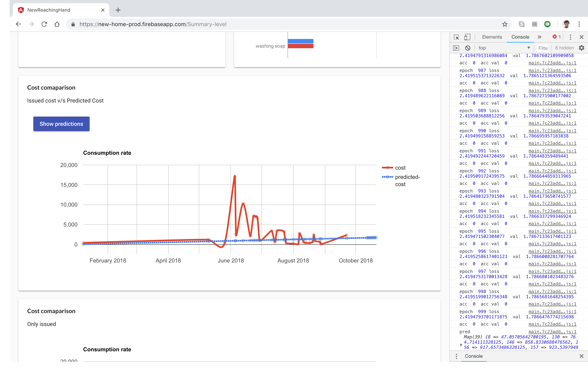Screen dimensions: 588x373
Task: Reload the page
Action: click(44, 24)
